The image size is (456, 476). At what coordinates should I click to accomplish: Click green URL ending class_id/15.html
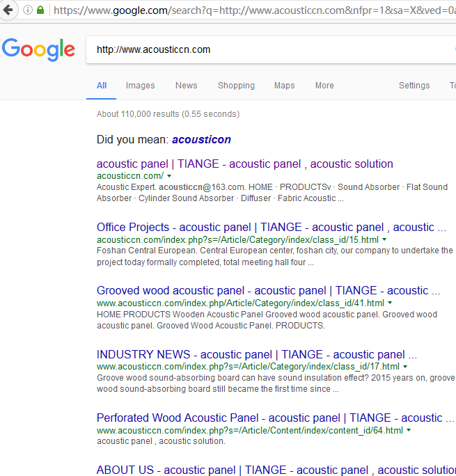tap(237, 240)
